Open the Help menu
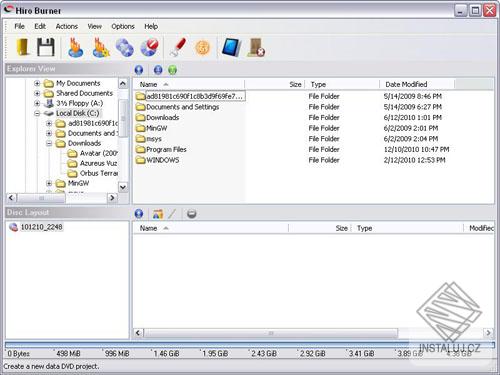The width and height of the screenshot is (500, 375). 151,26
